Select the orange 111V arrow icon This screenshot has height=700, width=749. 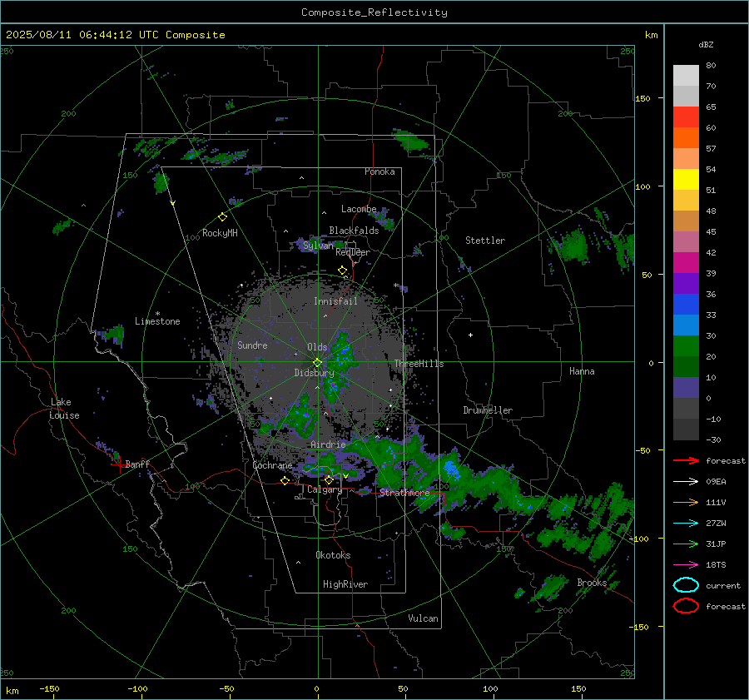[686, 502]
